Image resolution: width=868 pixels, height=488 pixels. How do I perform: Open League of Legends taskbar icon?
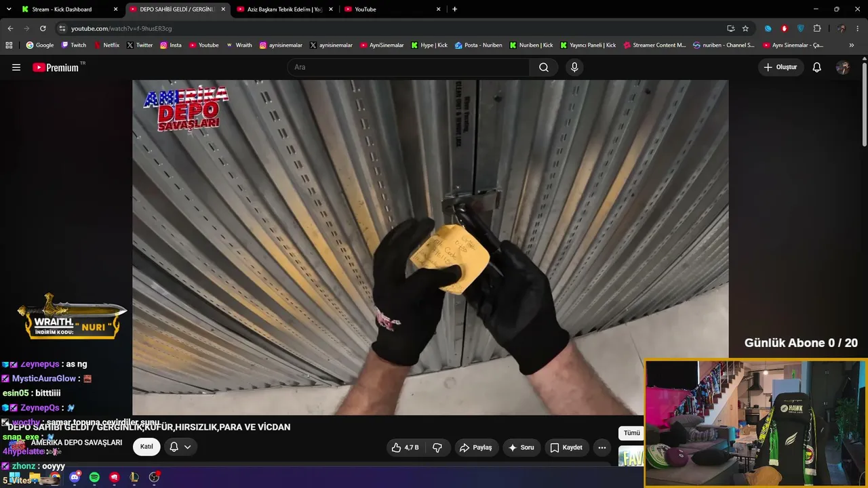coord(134,477)
